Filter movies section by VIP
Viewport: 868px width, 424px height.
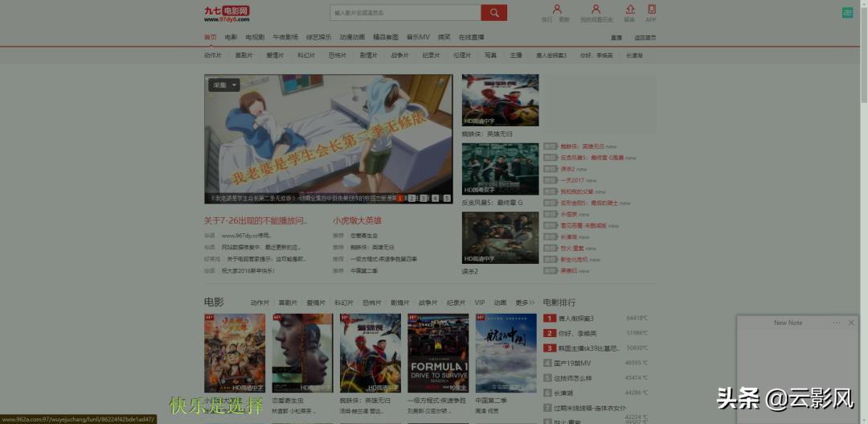(479, 303)
